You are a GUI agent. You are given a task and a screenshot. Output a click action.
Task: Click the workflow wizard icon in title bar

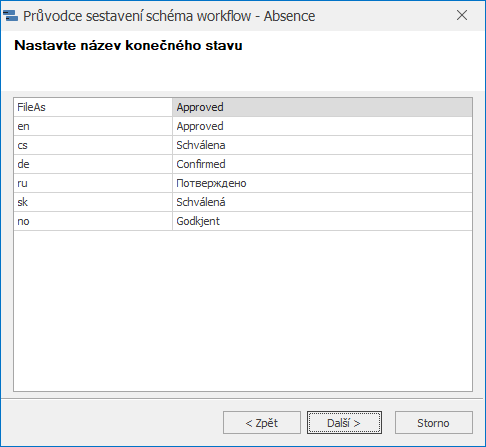pos(10,16)
